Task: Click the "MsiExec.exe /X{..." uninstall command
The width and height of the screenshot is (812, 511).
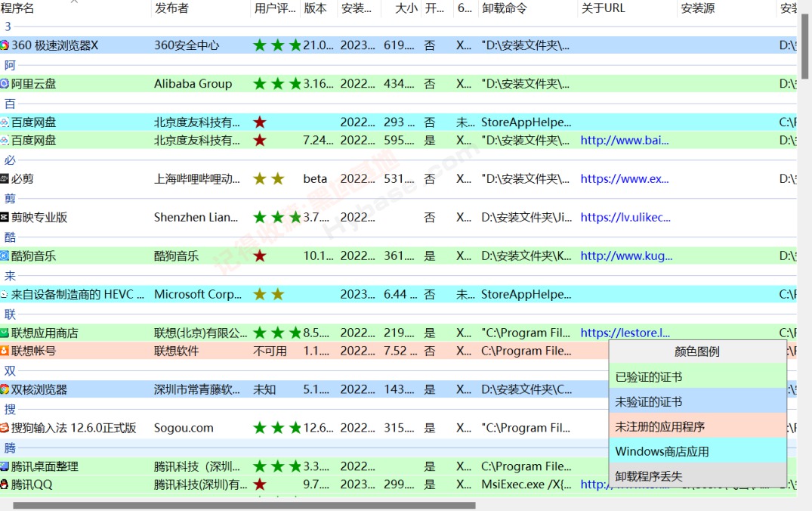Action: click(526, 485)
